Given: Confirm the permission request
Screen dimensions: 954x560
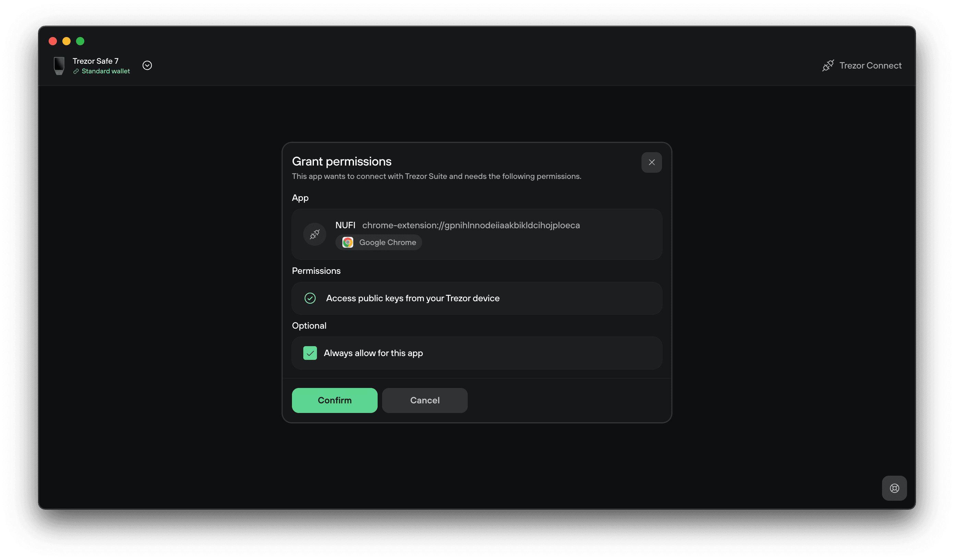Looking at the screenshot, I should point(335,400).
